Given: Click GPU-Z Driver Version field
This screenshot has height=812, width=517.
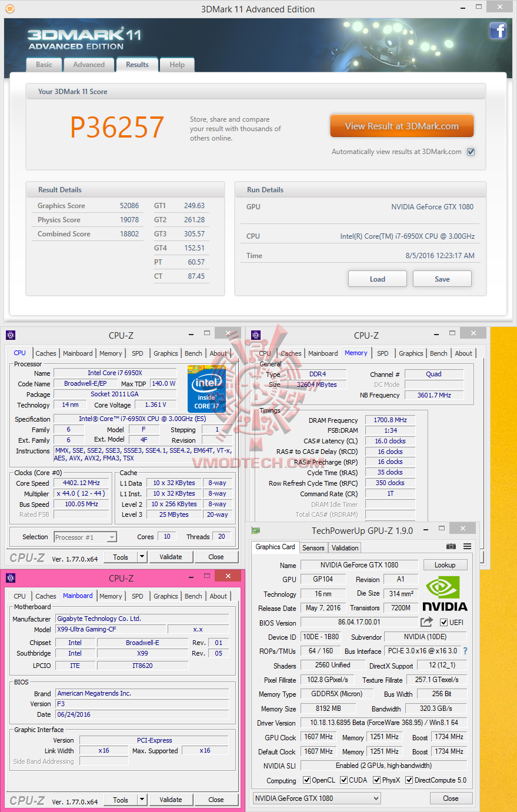Looking at the screenshot, I should click(x=384, y=723).
